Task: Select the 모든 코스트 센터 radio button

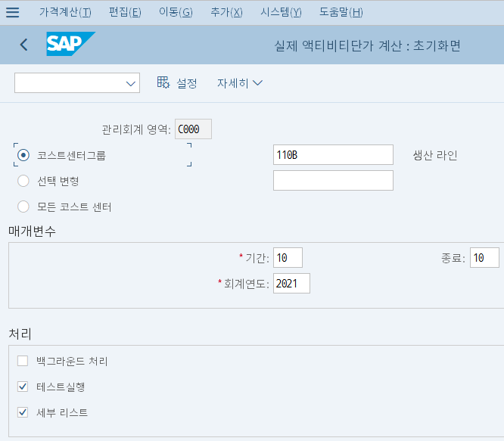Action: click(23, 207)
